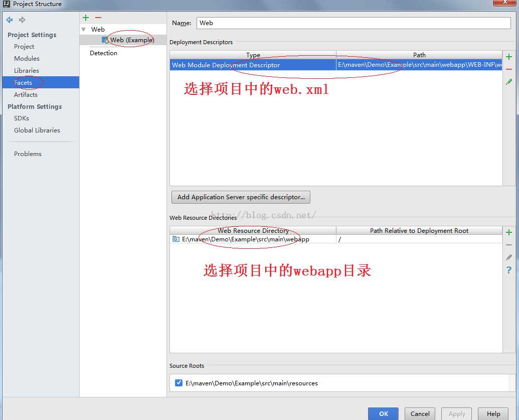Open Libraries settings section
Image resolution: width=519 pixels, height=420 pixels.
click(x=27, y=71)
